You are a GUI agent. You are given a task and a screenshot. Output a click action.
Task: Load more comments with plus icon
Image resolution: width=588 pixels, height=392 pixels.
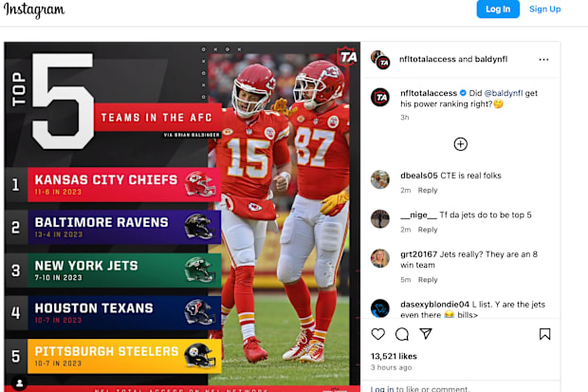coord(460,144)
